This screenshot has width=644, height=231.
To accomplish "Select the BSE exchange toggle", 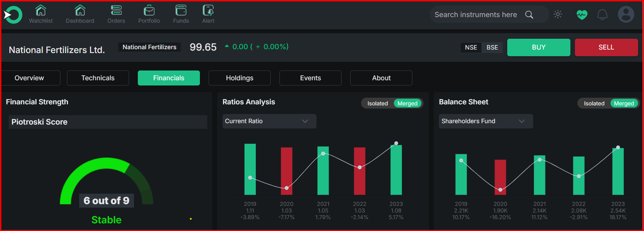I will coord(492,47).
